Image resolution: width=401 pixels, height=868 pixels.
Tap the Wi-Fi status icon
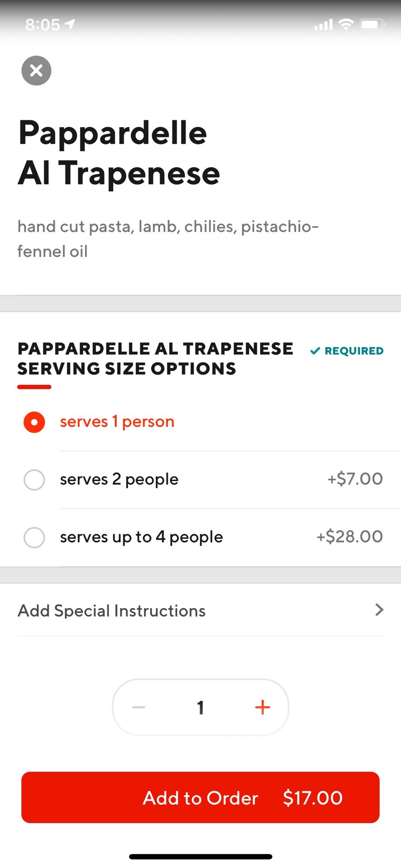click(x=346, y=24)
